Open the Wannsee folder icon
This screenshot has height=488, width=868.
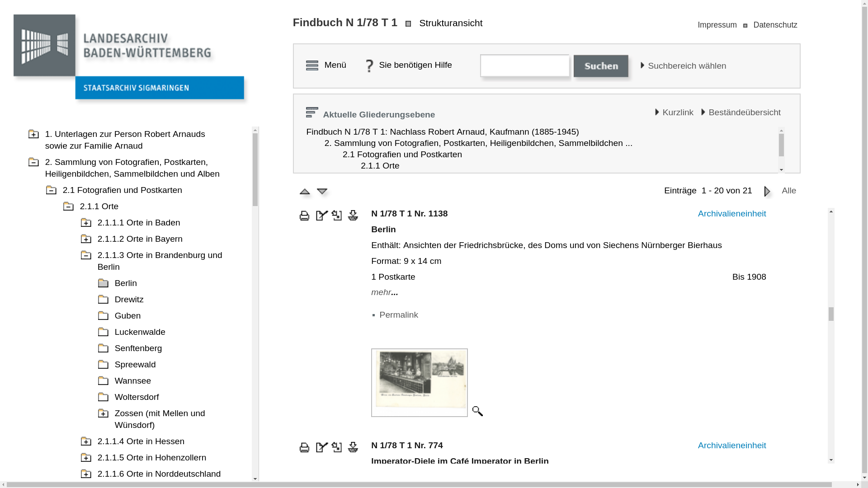(x=103, y=381)
